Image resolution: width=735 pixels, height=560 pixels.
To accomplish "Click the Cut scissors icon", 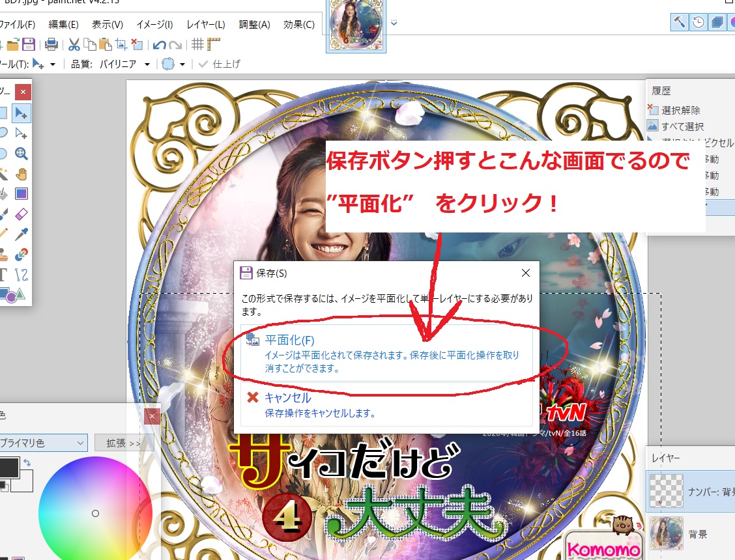I will (74, 44).
